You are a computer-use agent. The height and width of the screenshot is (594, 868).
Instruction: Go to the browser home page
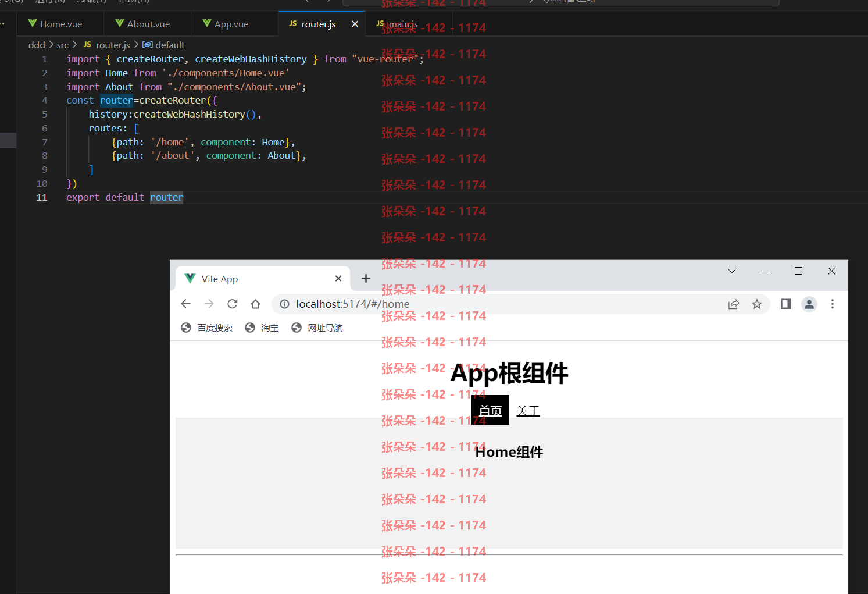click(x=255, y=304)
